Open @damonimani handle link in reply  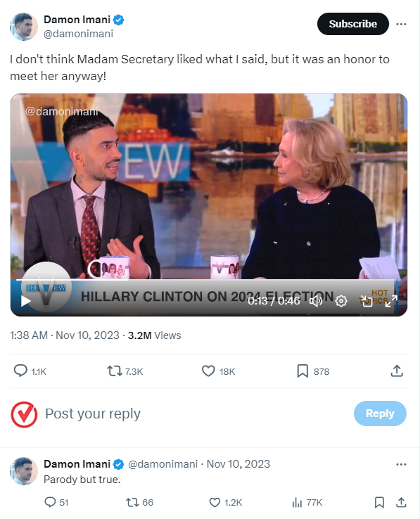point(163,464)
